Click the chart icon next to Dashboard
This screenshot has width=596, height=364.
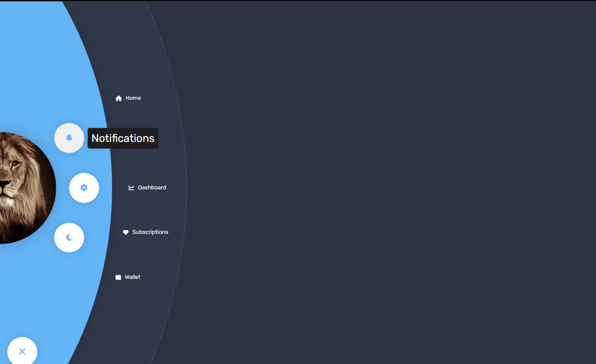[131, 187]
